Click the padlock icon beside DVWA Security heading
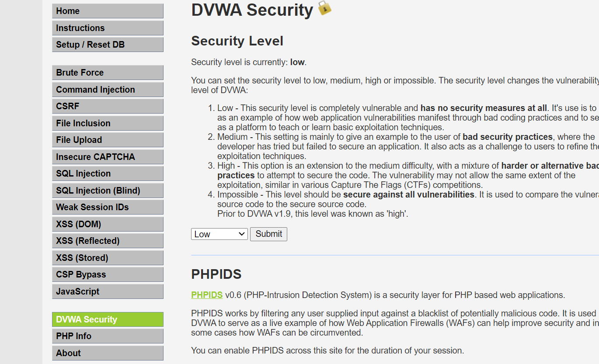 [x=324, y=8]
